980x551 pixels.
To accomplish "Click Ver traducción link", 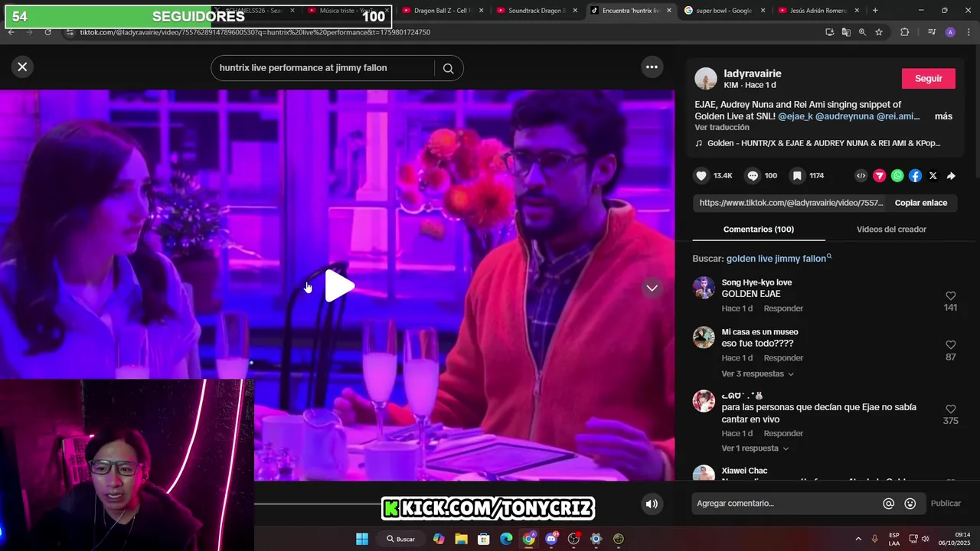I will [x=721, y=127].
